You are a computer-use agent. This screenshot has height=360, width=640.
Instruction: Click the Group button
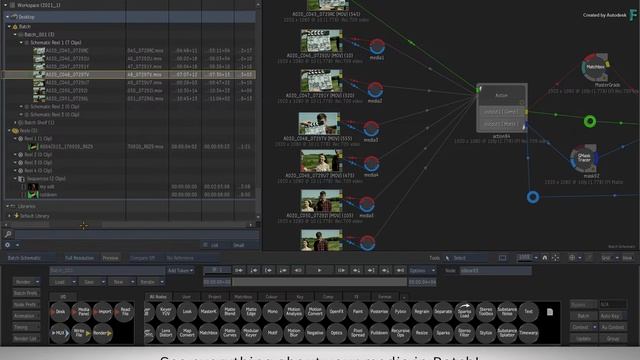point(613,339)
